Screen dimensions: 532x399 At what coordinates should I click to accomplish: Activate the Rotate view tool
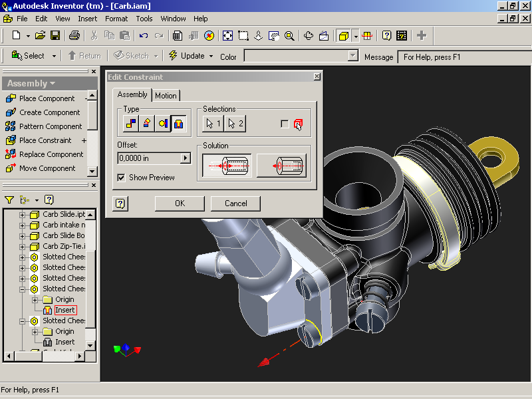click(309, 35)
